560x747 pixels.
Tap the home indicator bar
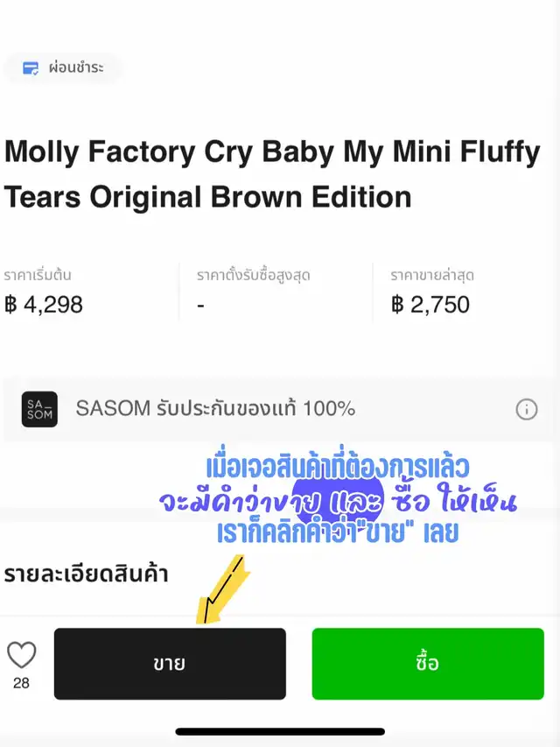pyautogui.click(x=280, y=732)
